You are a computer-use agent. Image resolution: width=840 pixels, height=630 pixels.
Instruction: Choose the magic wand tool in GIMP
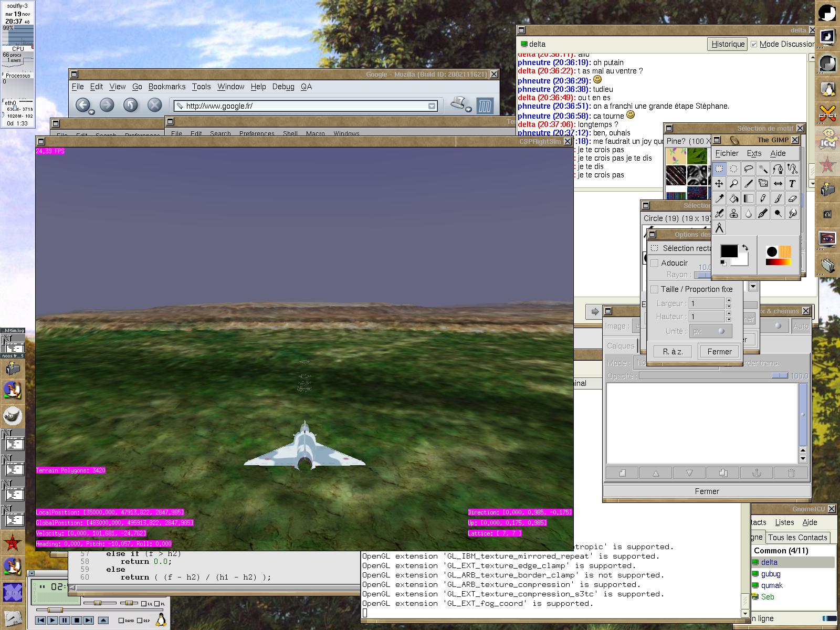coord(763,169)
